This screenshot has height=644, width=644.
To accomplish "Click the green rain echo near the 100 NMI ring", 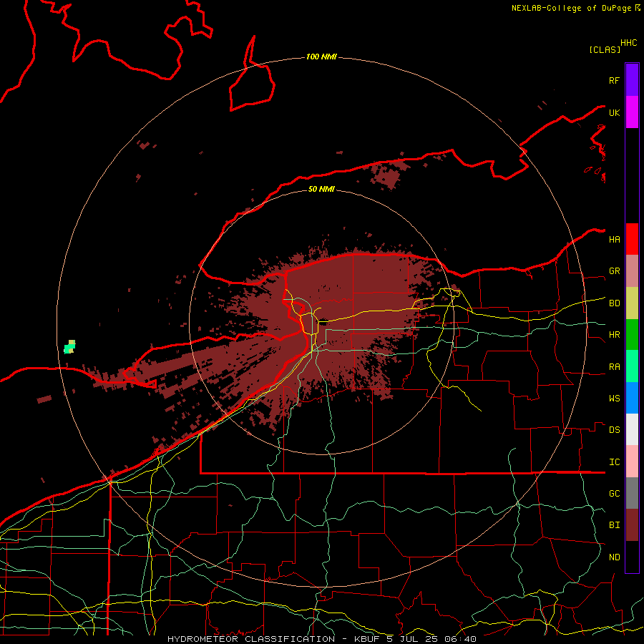I will point(69,348).
